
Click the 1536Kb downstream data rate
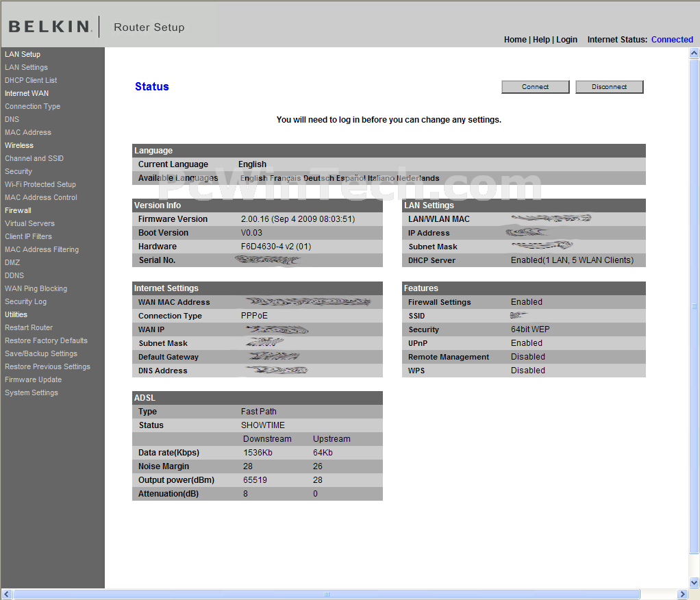pos(258,453)
